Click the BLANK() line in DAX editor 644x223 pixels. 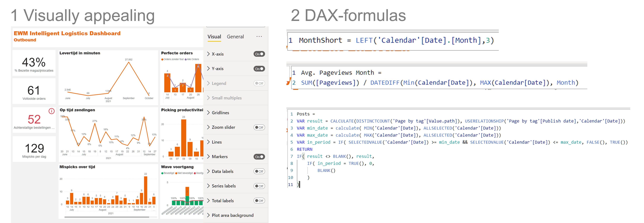click(x=326, y=170)
